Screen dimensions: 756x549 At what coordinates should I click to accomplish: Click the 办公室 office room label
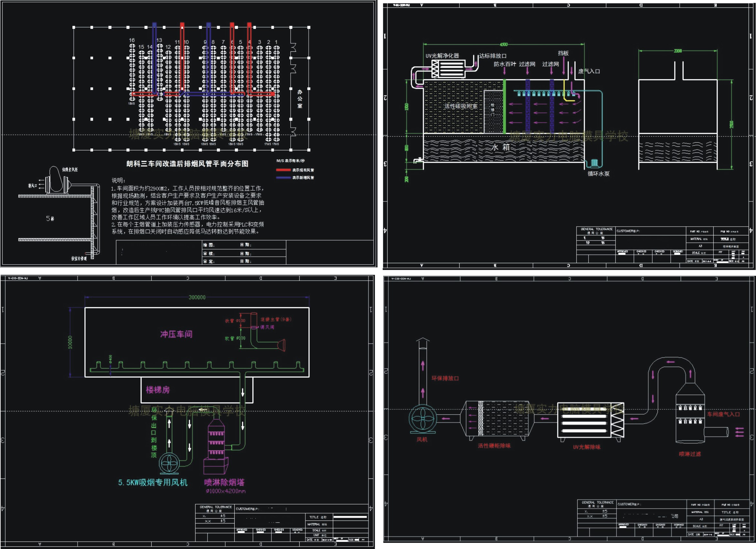click(x=300, y=99)
